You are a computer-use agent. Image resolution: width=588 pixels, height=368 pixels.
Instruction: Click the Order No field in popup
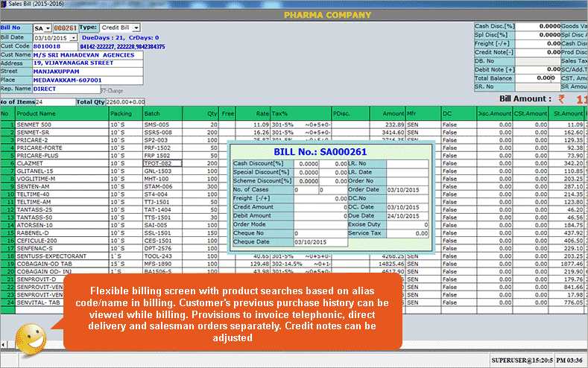(x=407, y=181)
